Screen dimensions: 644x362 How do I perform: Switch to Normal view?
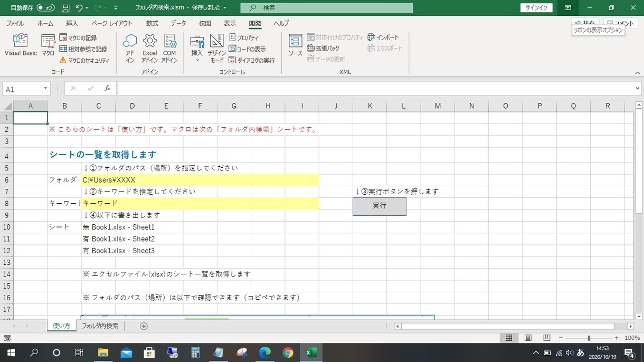pyautogui.click(x=509, y=338)
